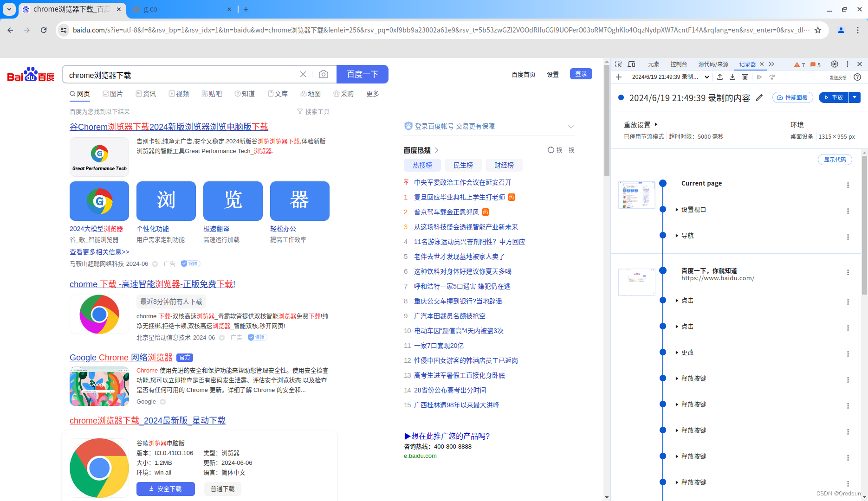Show more DevTools tabs via double chevron
Screen dimensions: 868x501
(x=771, y=64)
